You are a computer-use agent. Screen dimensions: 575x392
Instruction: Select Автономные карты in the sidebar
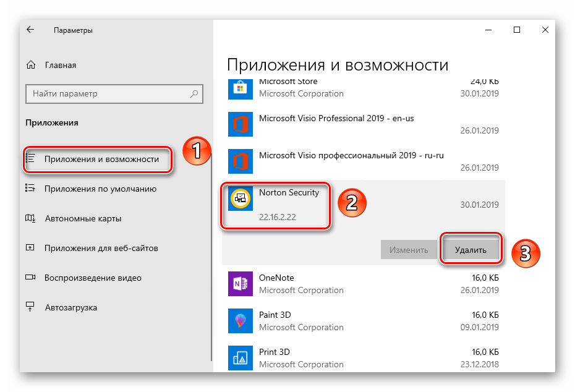point(83,218)
